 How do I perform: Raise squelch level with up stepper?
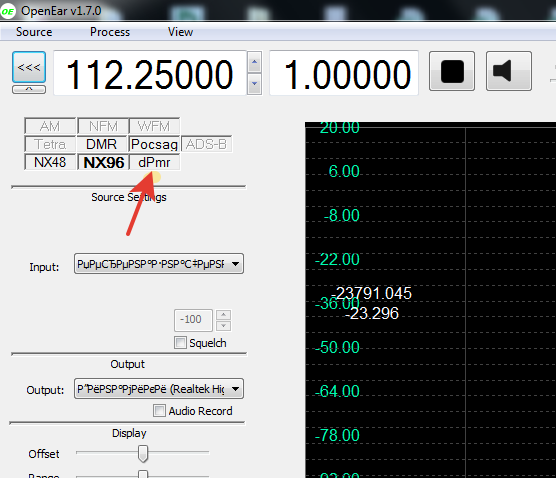point(223,315)
